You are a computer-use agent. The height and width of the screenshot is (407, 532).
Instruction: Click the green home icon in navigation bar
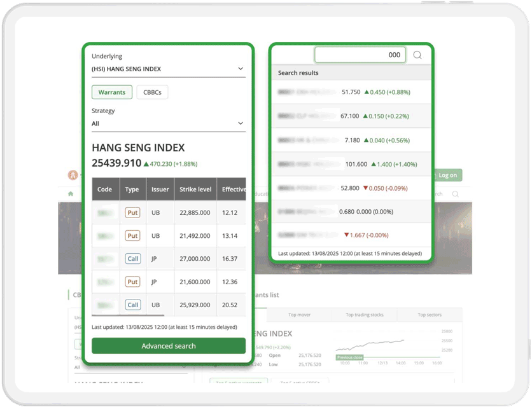(x=71, y=194)
